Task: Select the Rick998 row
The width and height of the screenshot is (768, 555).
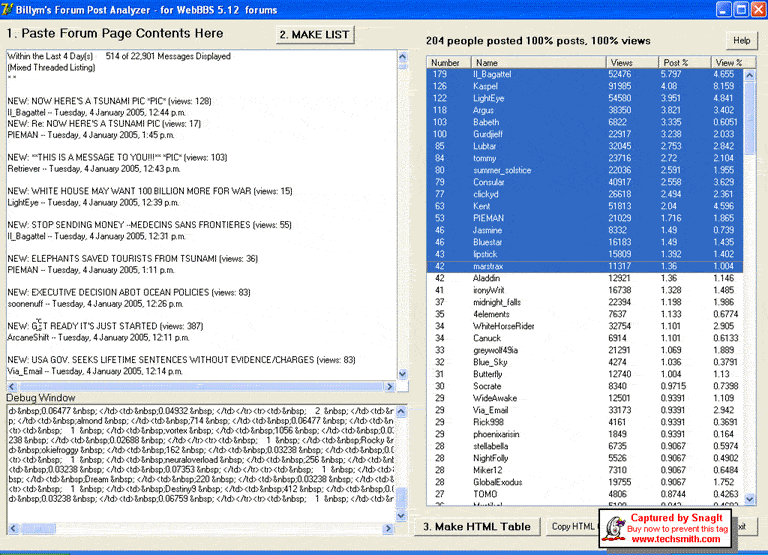Action: [585, 422]
